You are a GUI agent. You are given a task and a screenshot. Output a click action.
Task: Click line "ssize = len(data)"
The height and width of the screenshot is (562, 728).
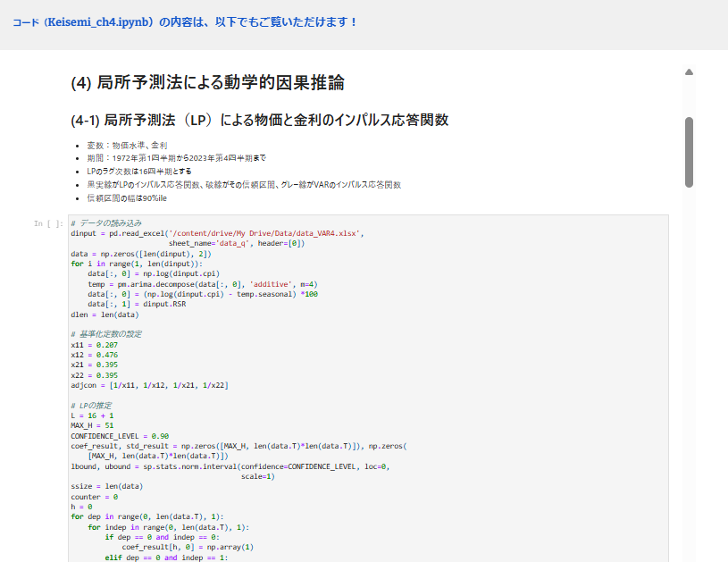tap(107, 486)
